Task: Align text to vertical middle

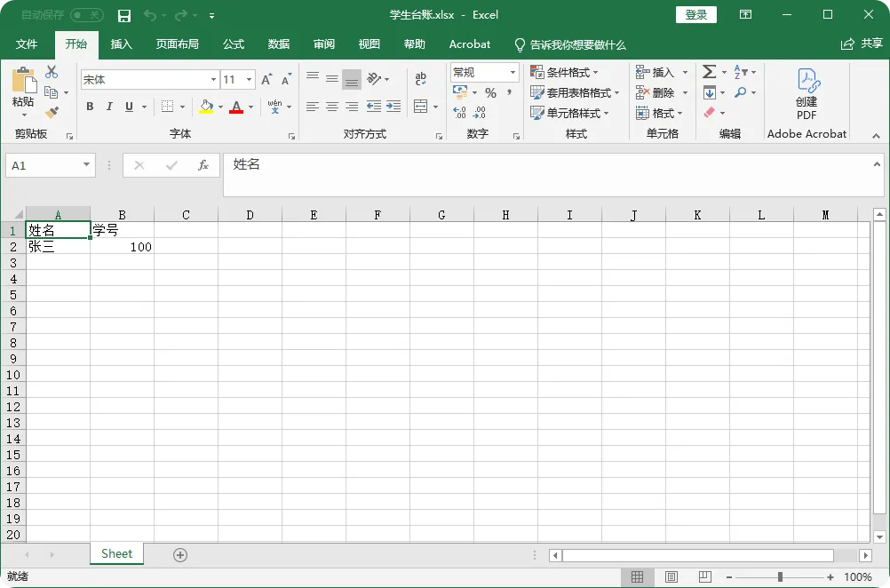Action: click(x=332, y=79)
